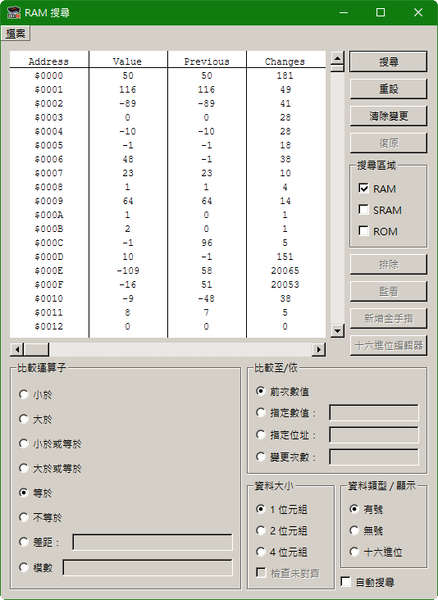Maximize the RAM 搜尋 window
Viewport: 438px width, 600px height.
[x=381, y=12]
